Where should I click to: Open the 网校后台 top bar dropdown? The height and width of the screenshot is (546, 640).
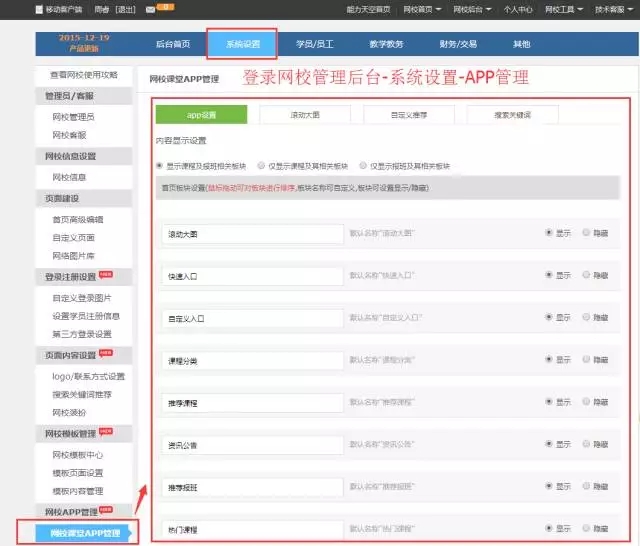pos(472,9)
